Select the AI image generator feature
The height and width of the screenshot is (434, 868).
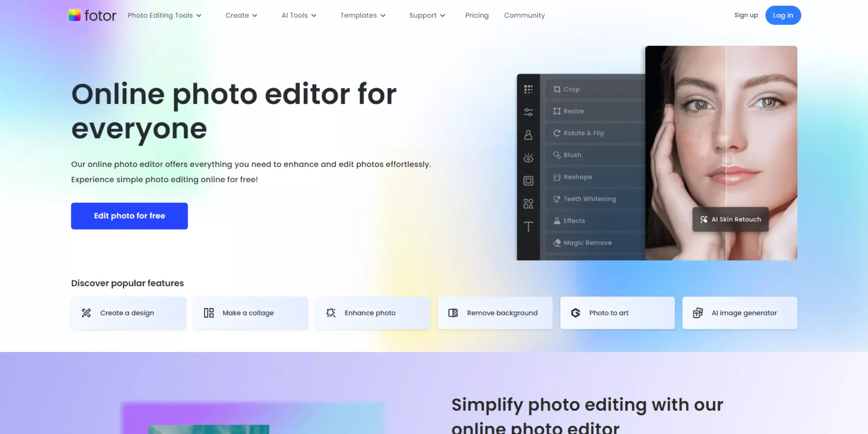(x=740, y=313)
